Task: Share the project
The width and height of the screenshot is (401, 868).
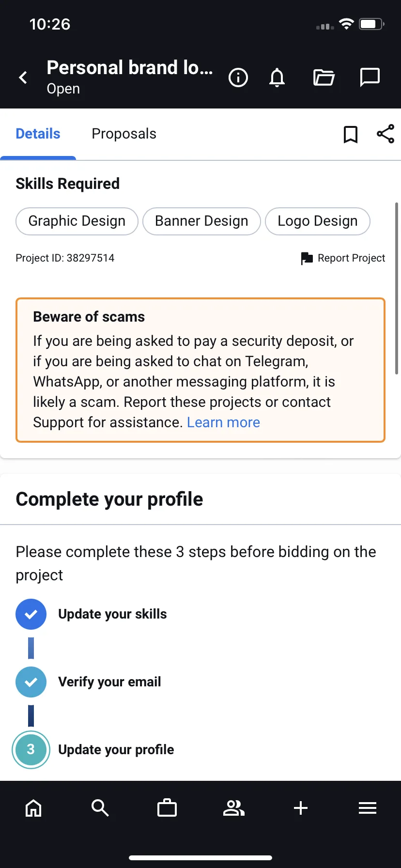Action: 386,134
